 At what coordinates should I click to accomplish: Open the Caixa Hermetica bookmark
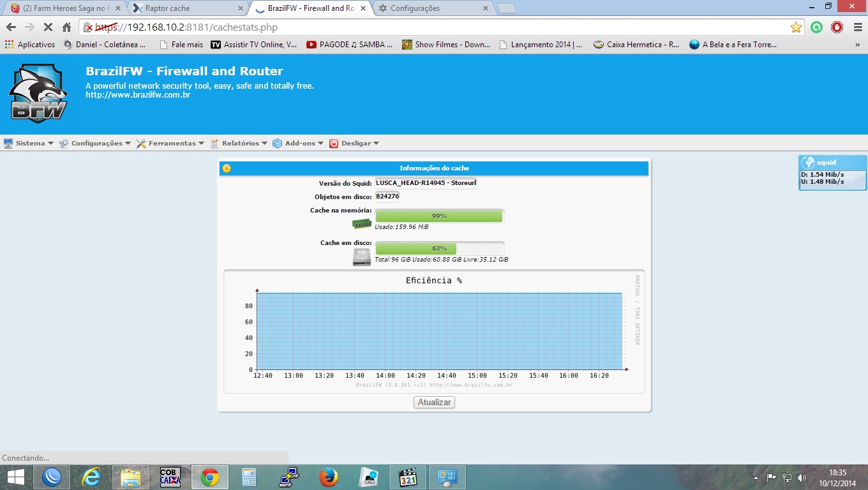pyautogui.click(x=637, y=45)
